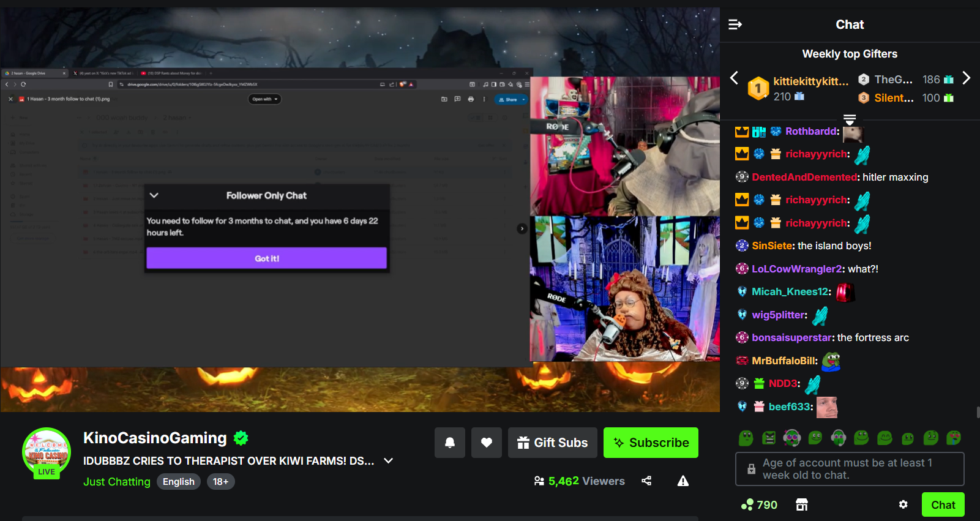Click the first green frog emote
980x521 pixels.
746,438
